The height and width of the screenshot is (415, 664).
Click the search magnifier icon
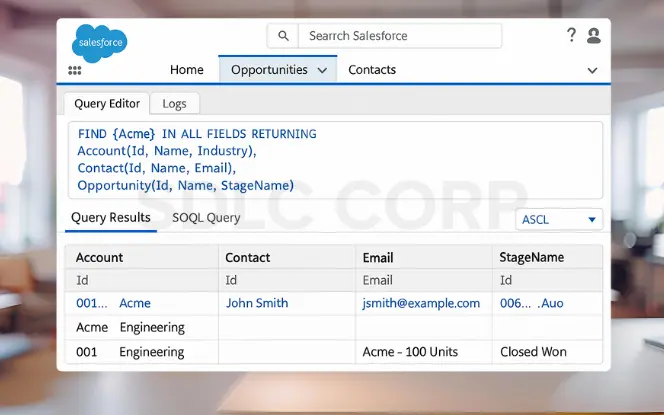coord(283,36)
